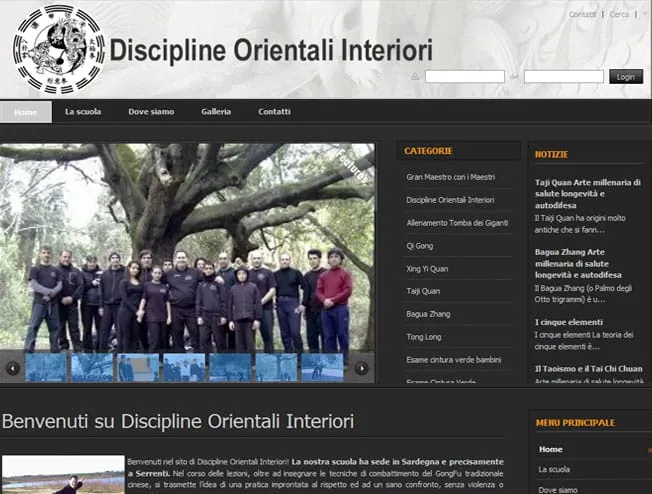652x494 pixels.
Task: Open category Gran Maestro con i Maestri
Action: [x=451, y=177]
